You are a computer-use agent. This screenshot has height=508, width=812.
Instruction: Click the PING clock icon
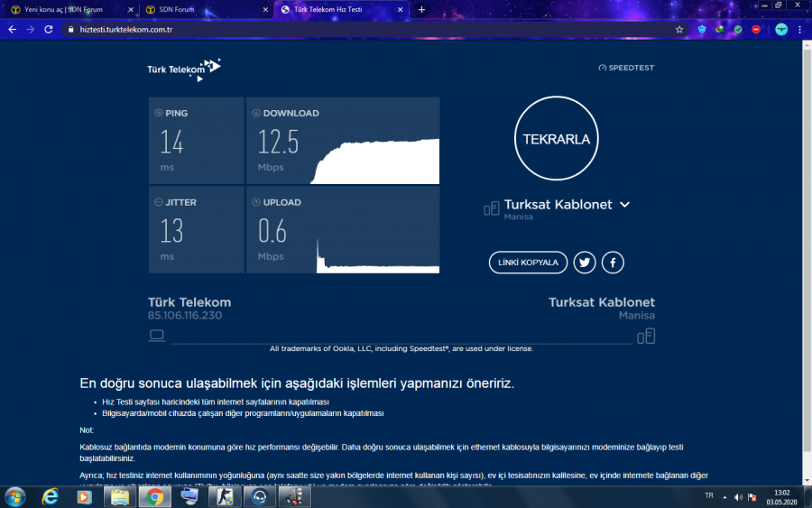159,113
